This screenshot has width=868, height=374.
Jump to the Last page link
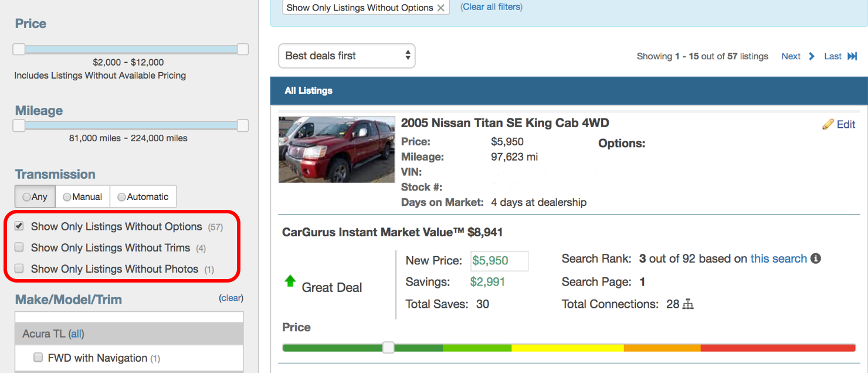point(833,56)
